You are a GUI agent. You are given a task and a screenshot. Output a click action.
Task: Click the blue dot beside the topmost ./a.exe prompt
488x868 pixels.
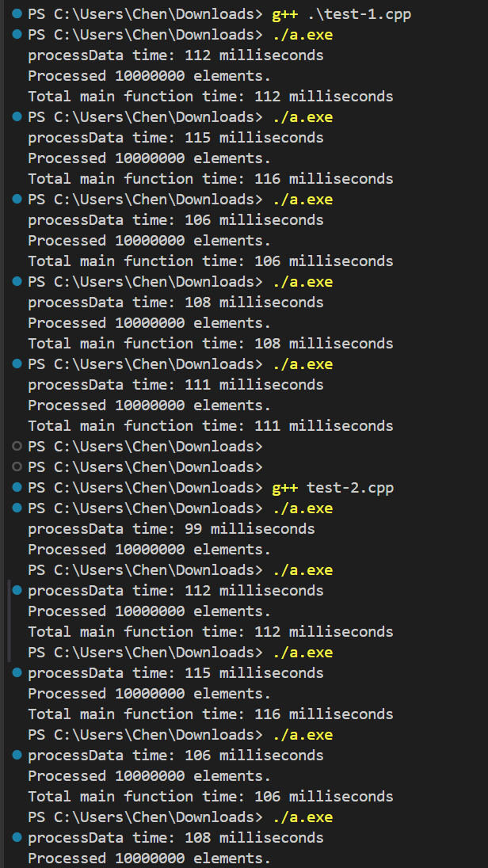coord(17,35)
